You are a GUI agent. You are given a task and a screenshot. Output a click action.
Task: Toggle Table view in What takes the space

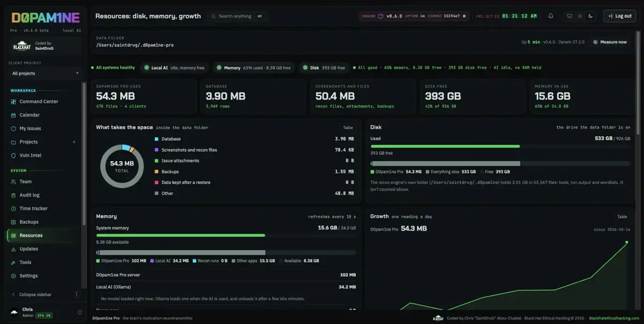click(x=348, y=128)
